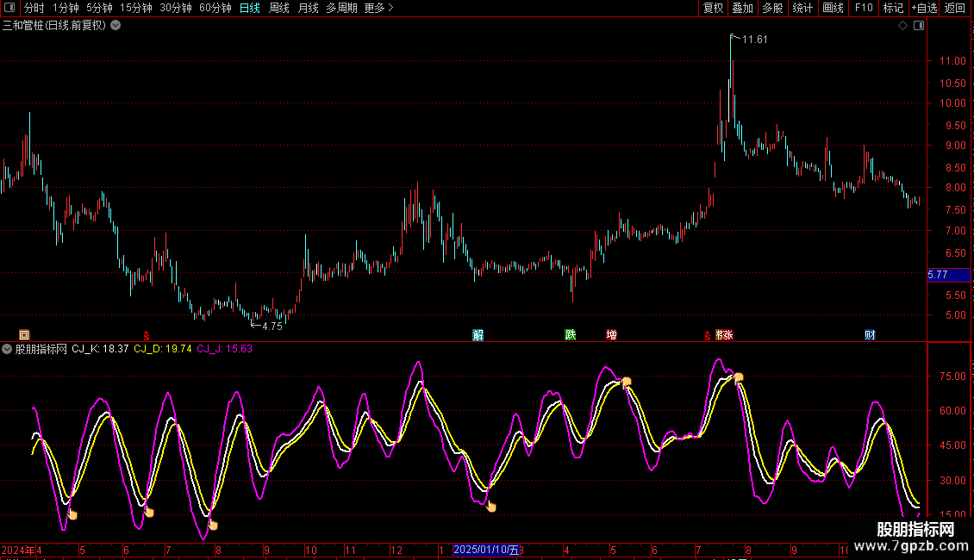Select the 分时 chart tab

pyautogui.click(x=34, y=8)
